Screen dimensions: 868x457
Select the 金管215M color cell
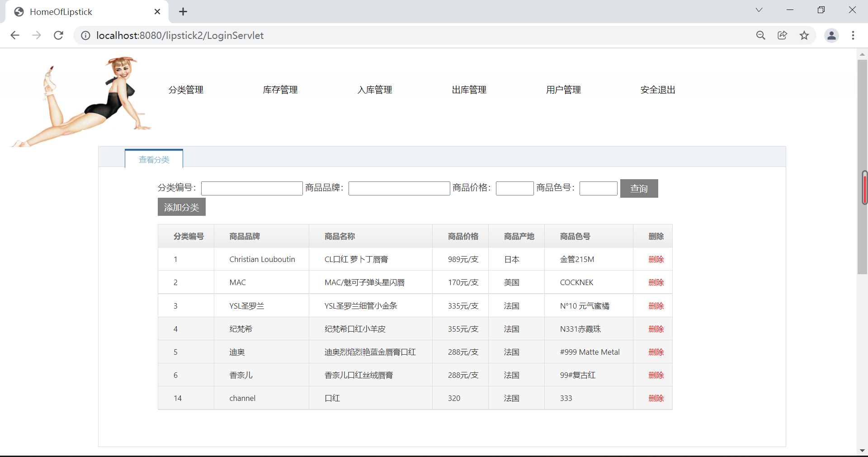tap(589, 259)
